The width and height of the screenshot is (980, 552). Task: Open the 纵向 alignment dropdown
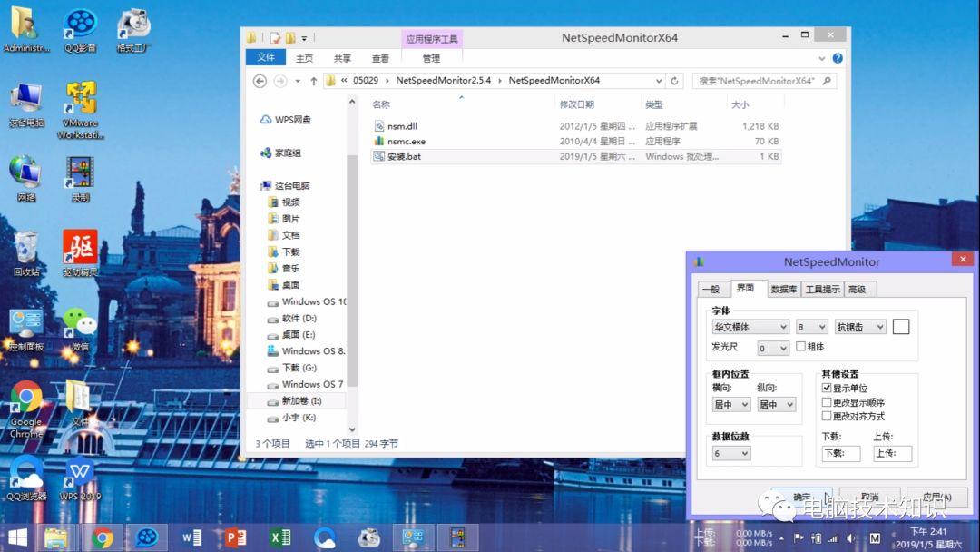pyautogui.click(x=776, y=404)
